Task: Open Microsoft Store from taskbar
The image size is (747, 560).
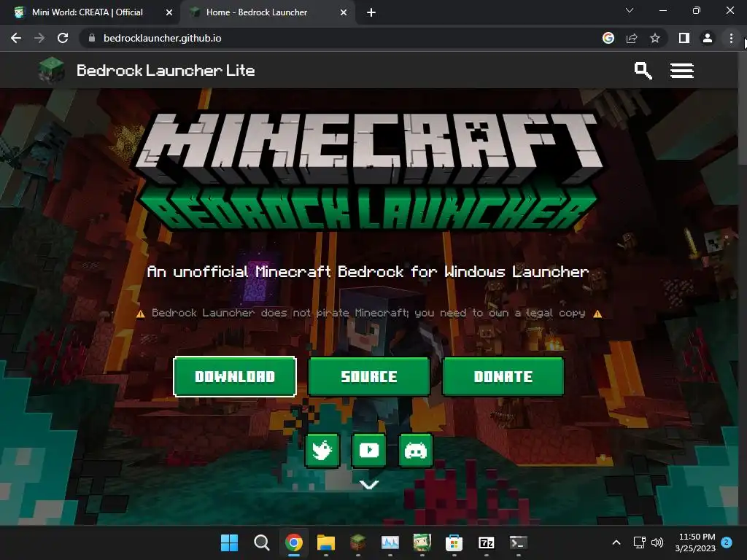Action: (454, 542)
